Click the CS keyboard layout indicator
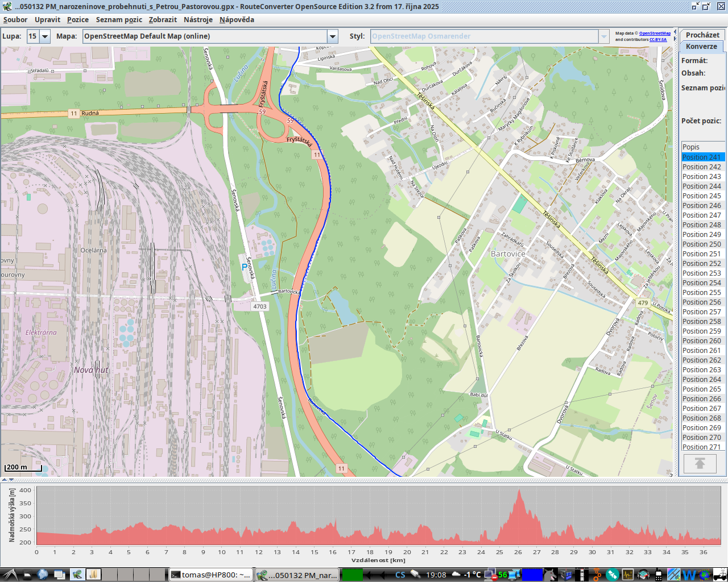728x582 pixels. pyautogui.click(x=400, y=575)
